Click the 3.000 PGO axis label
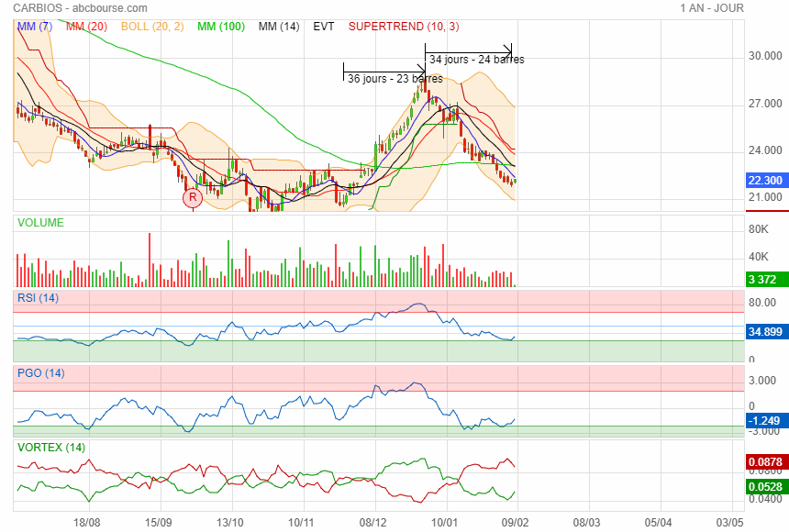 pos(762,381)
